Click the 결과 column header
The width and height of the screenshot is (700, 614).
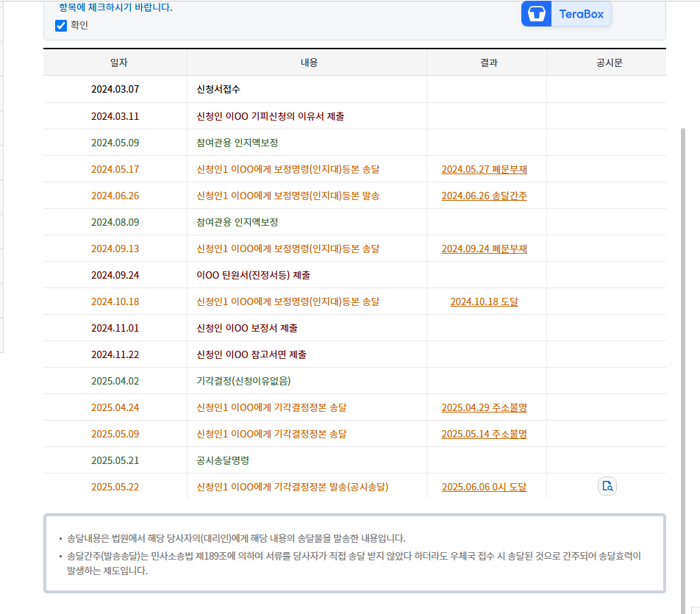pyautogui.click(x=486, y=63)
